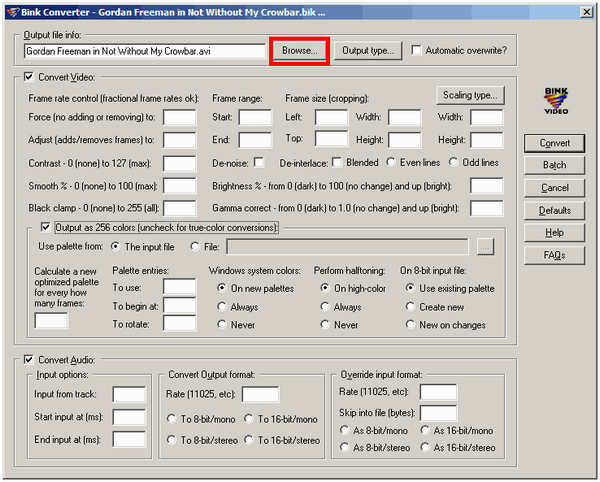Select New on changes radio button
Screen dimensions: 600x482
pyautogui.click(x=410, y=324)
